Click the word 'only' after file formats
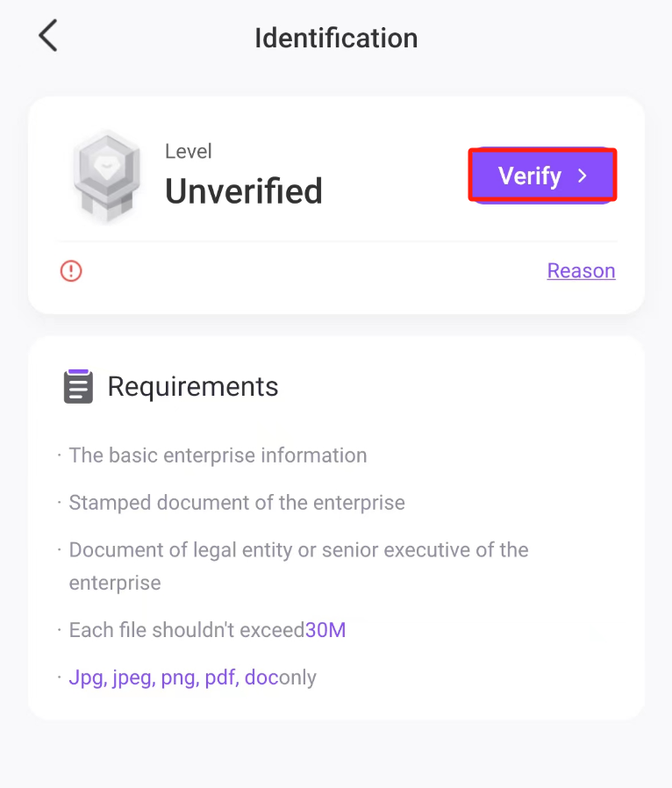The image size is (672, 788). coord(297,677)
